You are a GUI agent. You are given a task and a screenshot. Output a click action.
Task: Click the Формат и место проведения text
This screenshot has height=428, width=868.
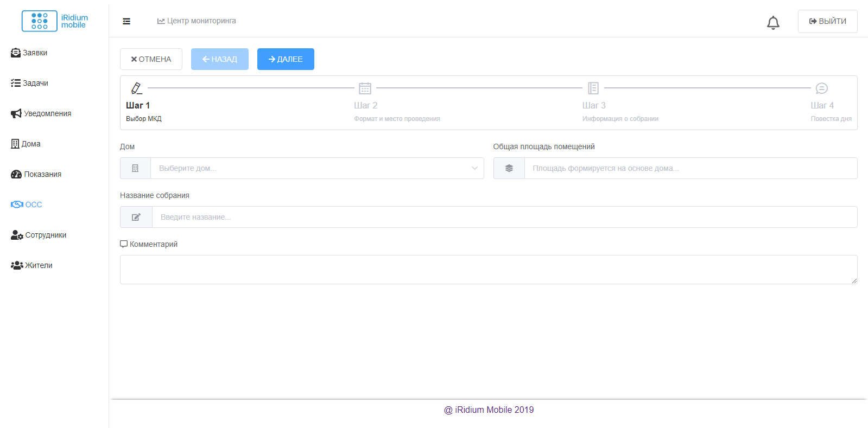(x=397, y=119)
